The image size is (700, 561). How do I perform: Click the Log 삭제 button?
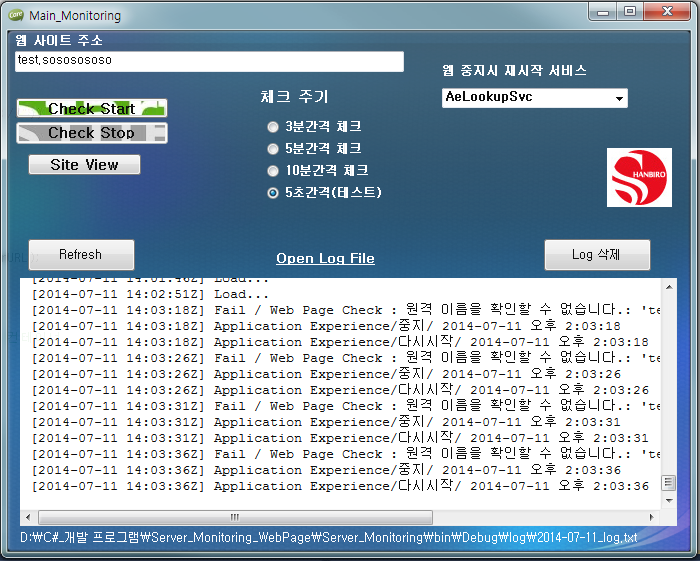click(597, 255)
